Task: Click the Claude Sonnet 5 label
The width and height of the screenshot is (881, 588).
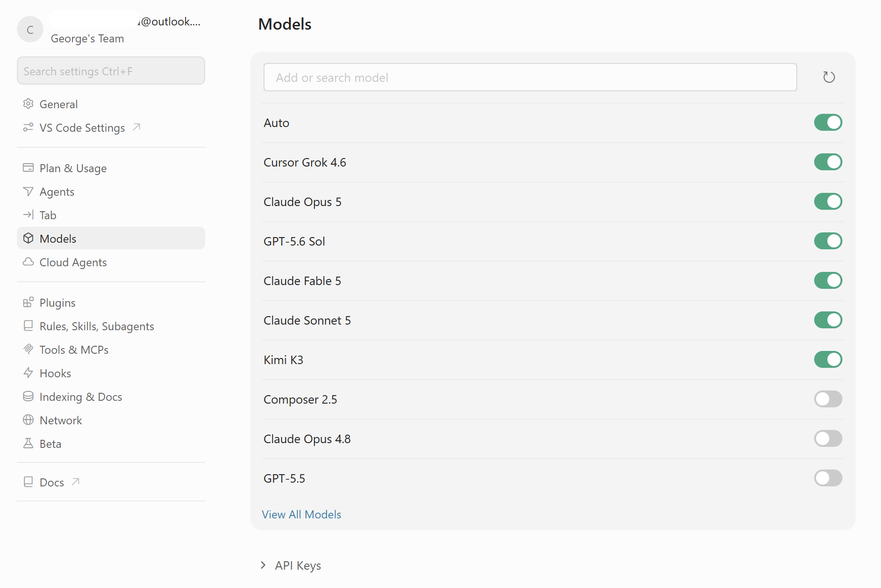Action: 307,320
